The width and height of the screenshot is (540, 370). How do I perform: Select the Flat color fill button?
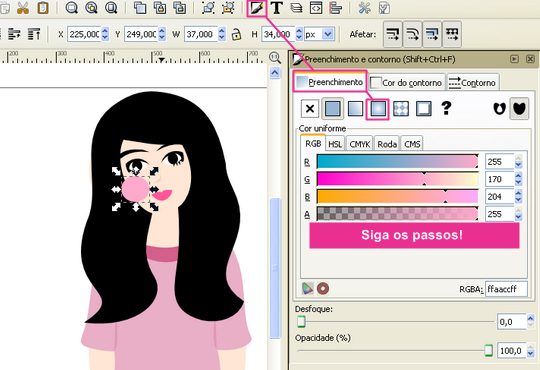(332, 109)
